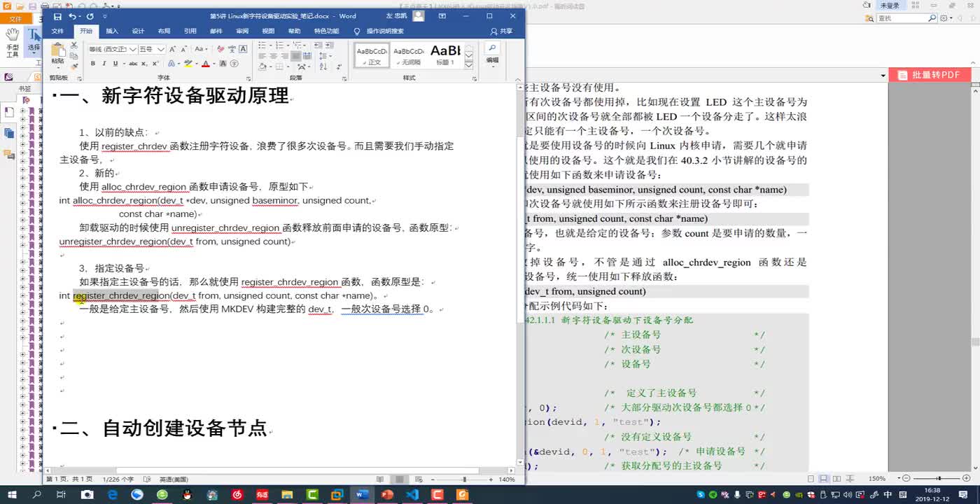Open the font name dropdown

point(132,49)
